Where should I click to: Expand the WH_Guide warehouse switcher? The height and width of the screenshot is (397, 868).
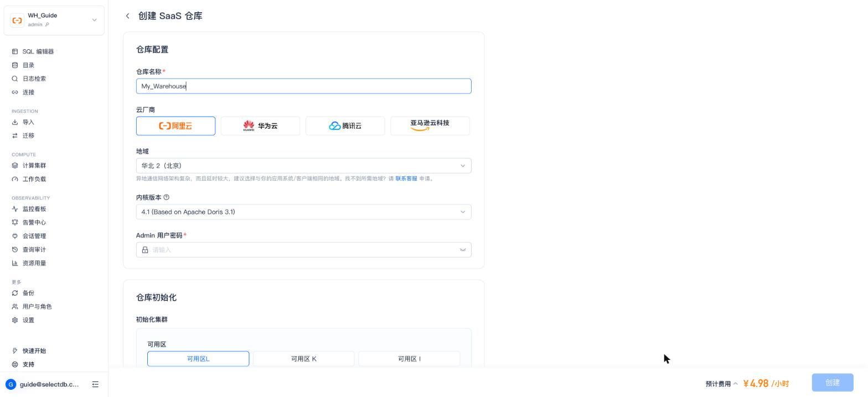pos(54,20)
